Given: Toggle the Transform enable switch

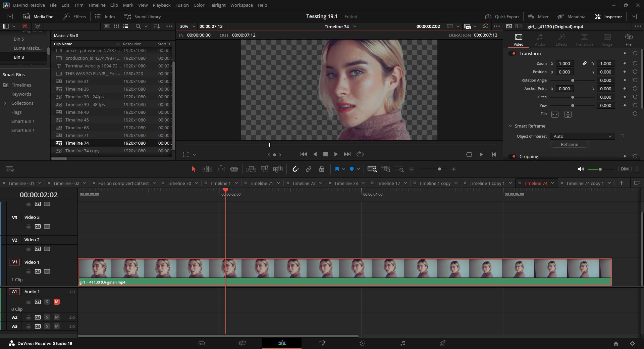Looking at the screenshot, I should tap(512, 53).
